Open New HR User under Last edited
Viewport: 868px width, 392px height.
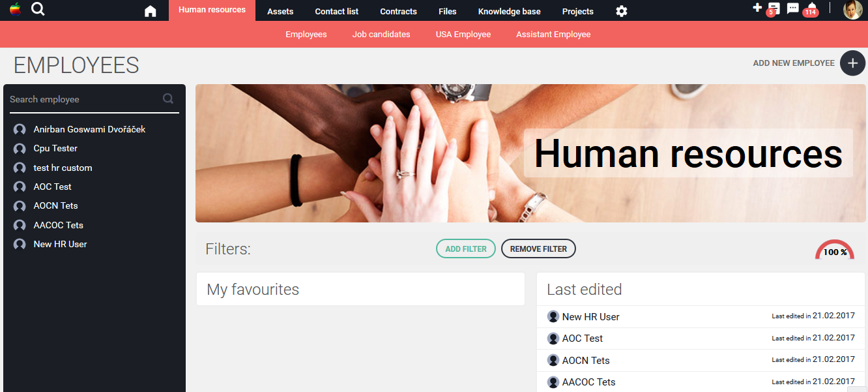(591, 317)
